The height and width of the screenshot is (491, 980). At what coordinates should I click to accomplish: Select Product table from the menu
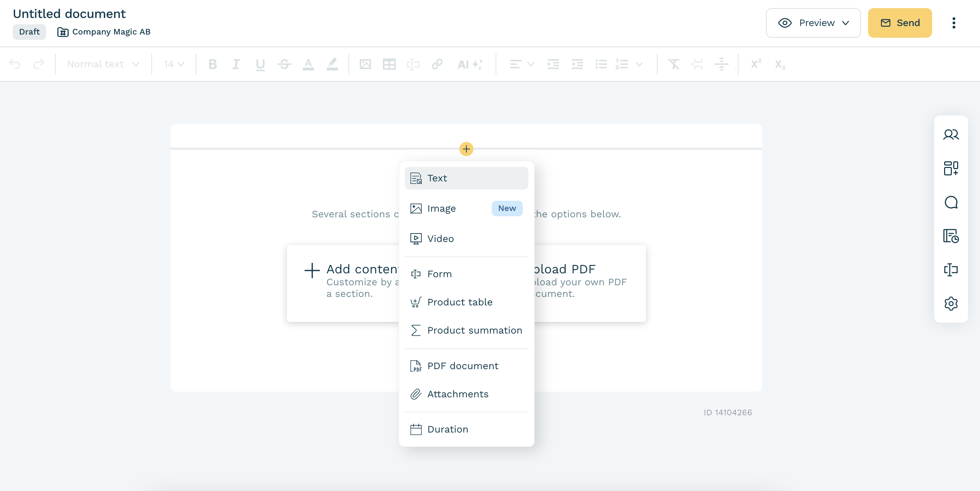click(466, 302)
